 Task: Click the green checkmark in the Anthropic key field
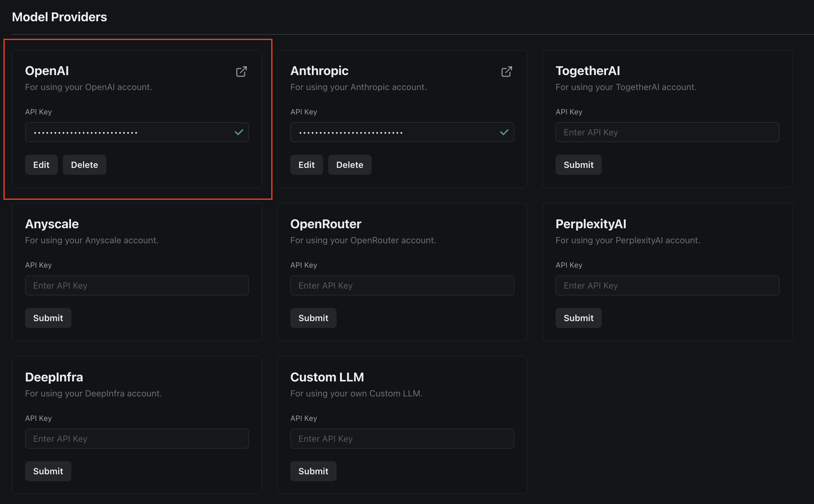click(x=504, y=132)
